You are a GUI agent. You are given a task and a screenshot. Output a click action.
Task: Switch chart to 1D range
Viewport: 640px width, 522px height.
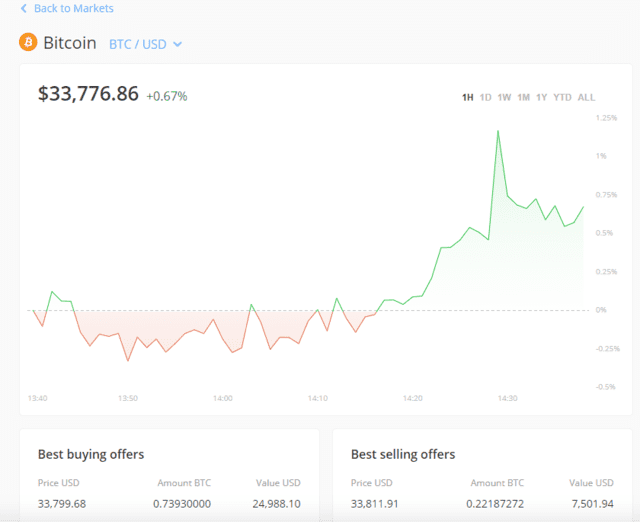(x=485, y=97)
